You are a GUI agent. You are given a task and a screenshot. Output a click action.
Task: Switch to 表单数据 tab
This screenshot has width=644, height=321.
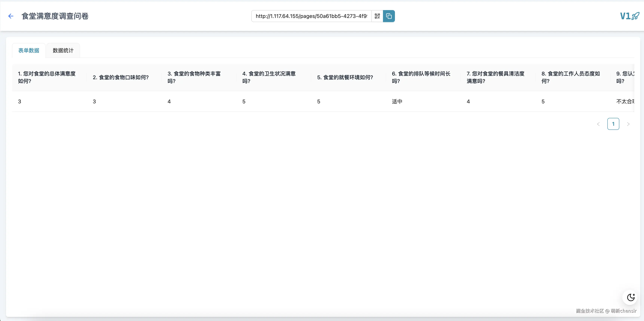pos(29,50)
